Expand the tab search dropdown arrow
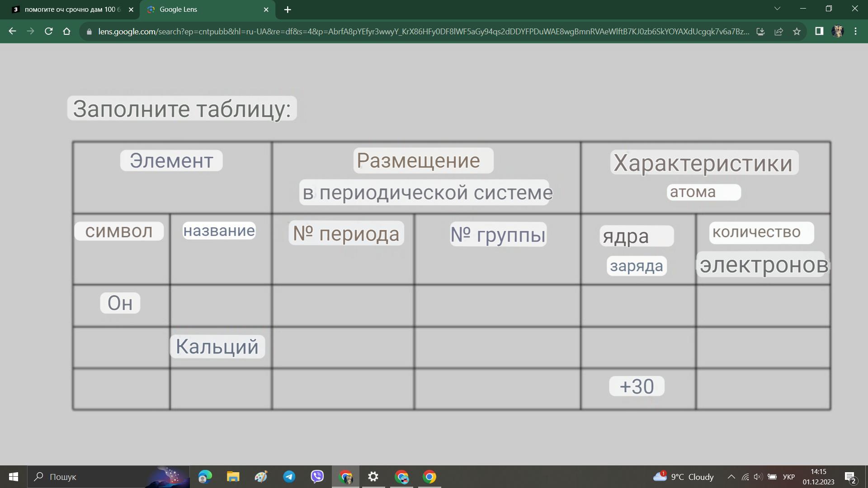Screen dimensions: 868x488 click(777, 9)
